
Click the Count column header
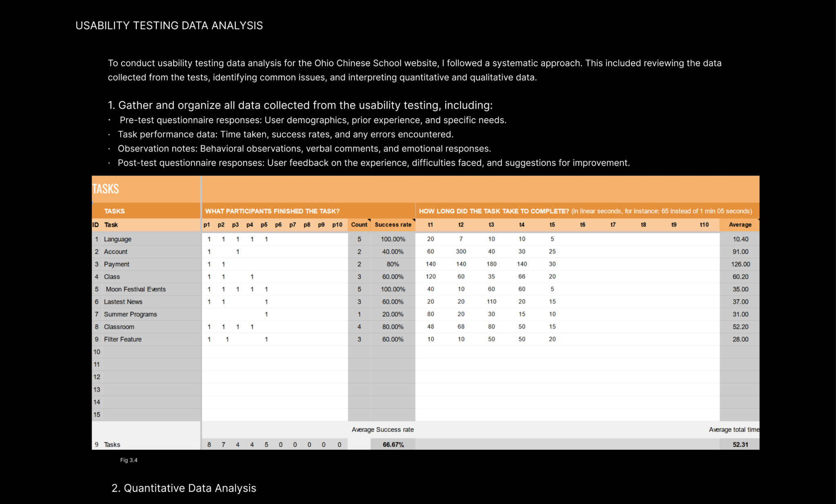click(x=359, y=225)
